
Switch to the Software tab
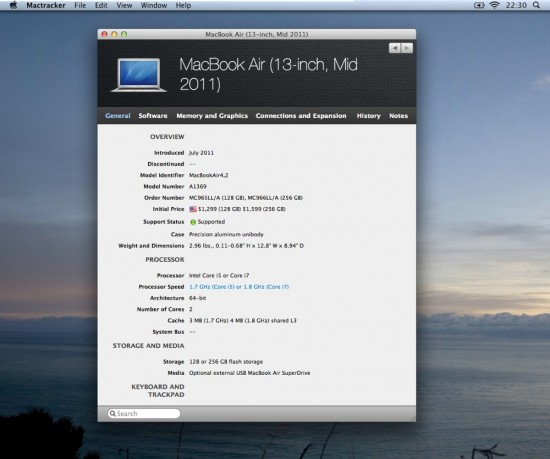click(153, 116)
